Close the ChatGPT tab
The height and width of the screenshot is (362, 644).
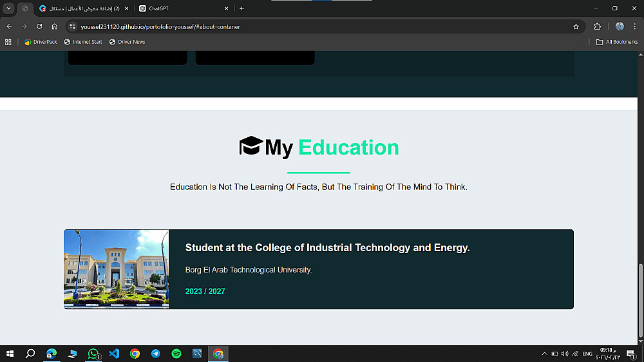click(226, 8)
